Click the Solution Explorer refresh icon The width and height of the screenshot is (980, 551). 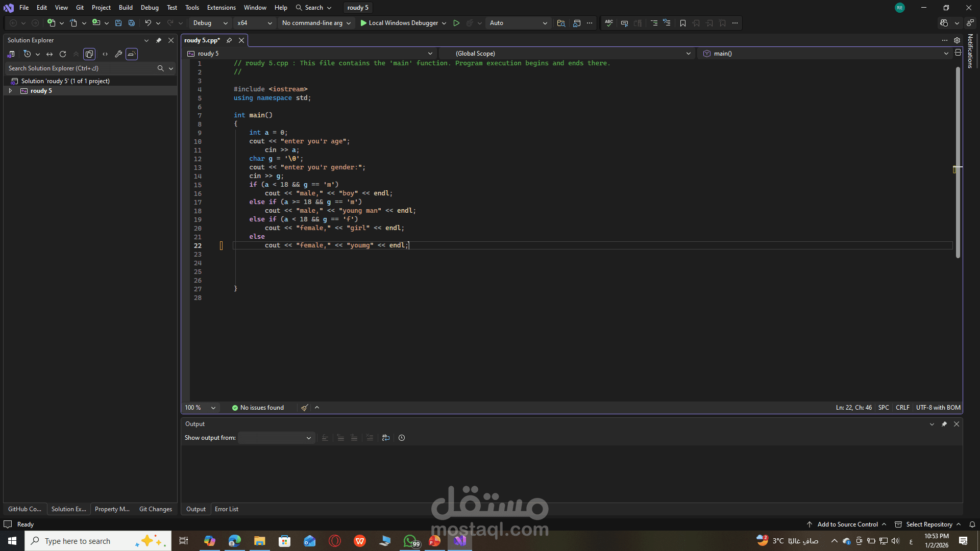tap(63, 54)
